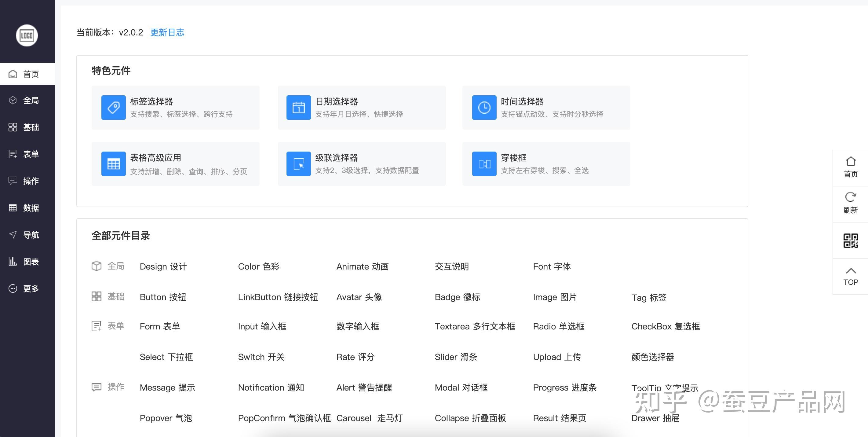Open the QR code icon on the right toolbar
The height and width of the screenshot is (437, 868).
coord(851,240)
